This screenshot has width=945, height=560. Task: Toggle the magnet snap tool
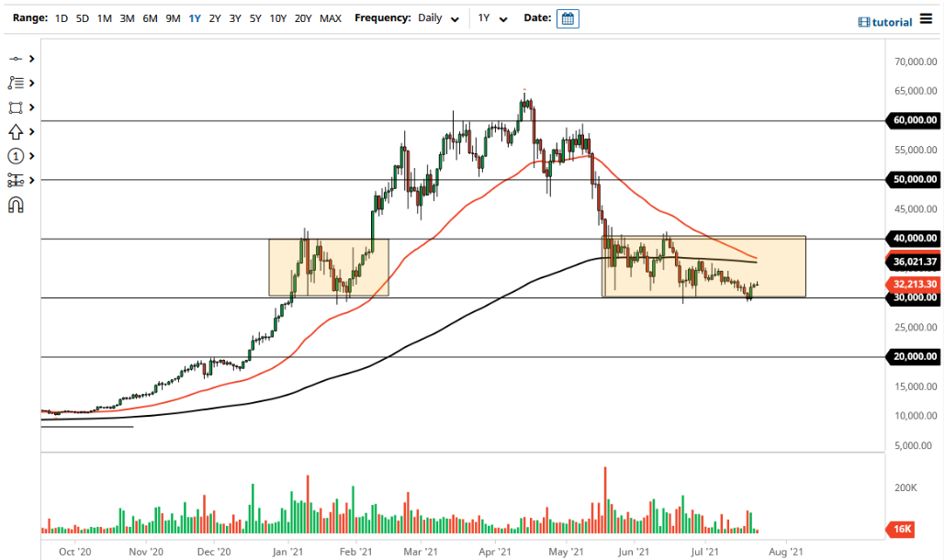point(14,204)
